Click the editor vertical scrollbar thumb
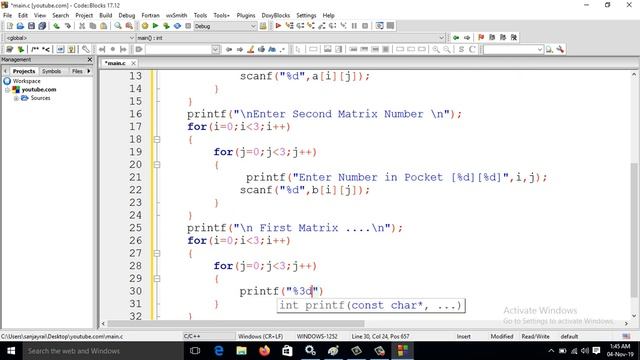This screenshot has width=640, height=360. (x=634, y=229)
